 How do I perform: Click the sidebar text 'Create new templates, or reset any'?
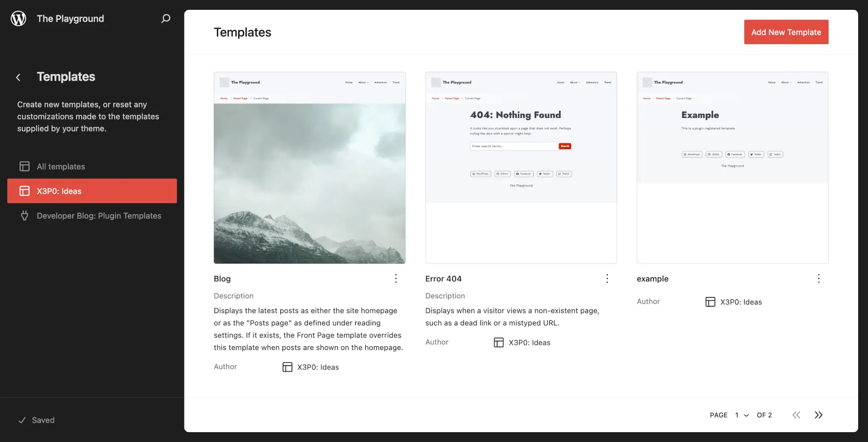click(82, 104)
